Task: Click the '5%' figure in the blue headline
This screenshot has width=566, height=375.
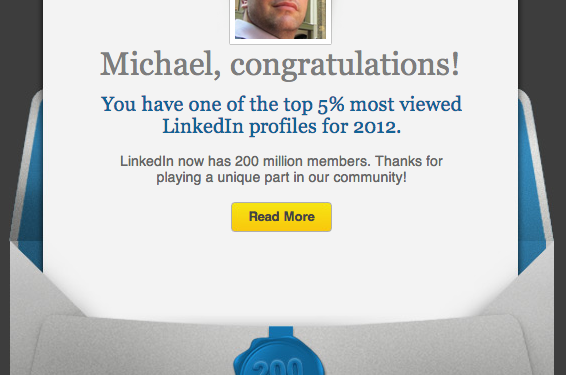Action: (x=331, y=104)
